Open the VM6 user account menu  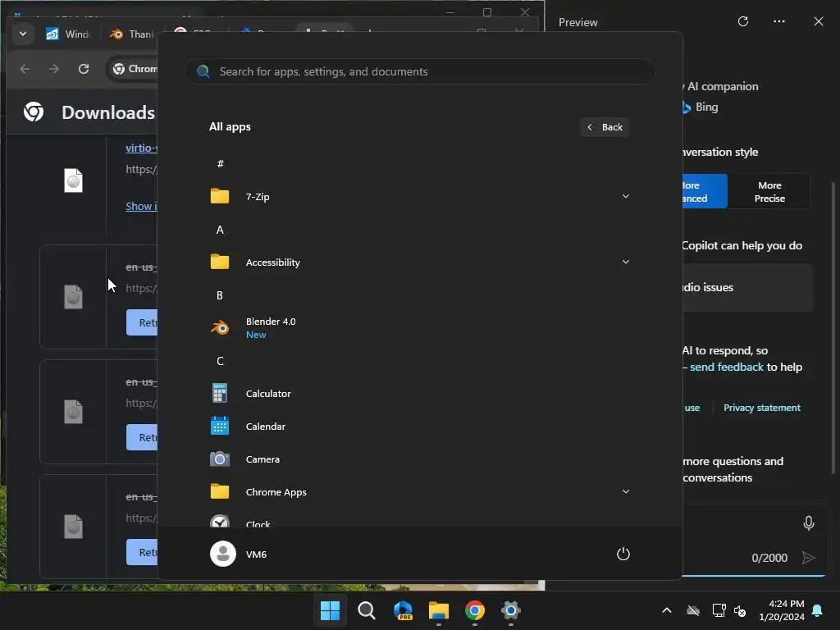pos(239,554)
